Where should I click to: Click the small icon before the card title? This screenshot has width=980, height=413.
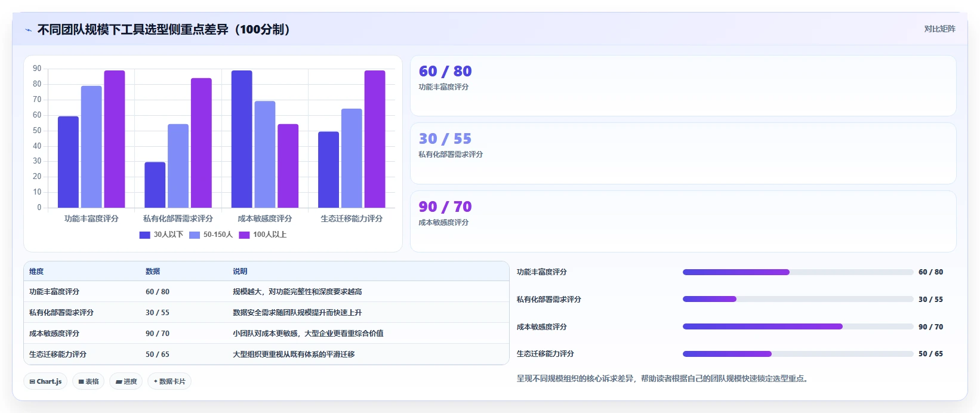[28, 30]
